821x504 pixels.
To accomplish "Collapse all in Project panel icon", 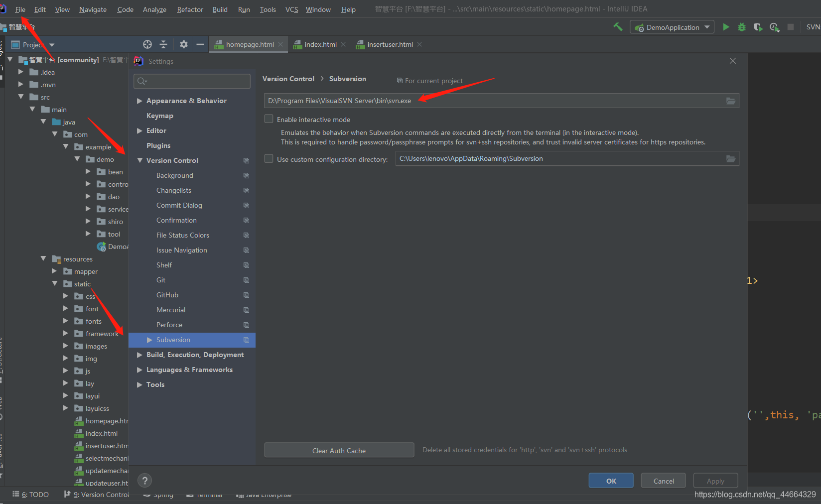I will [163, 44].
